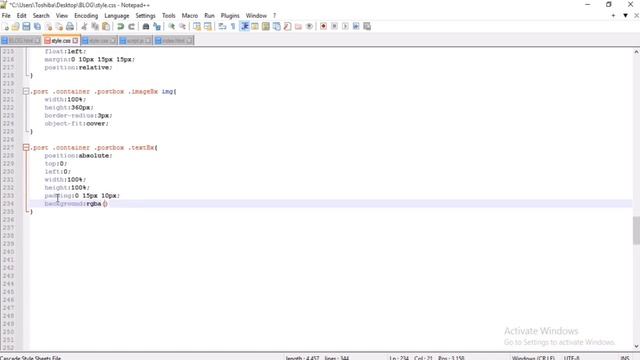Screen dimensions: 640x360
Task: Click the vertical scrollbar thumb
Action: (x=636, y=230)
